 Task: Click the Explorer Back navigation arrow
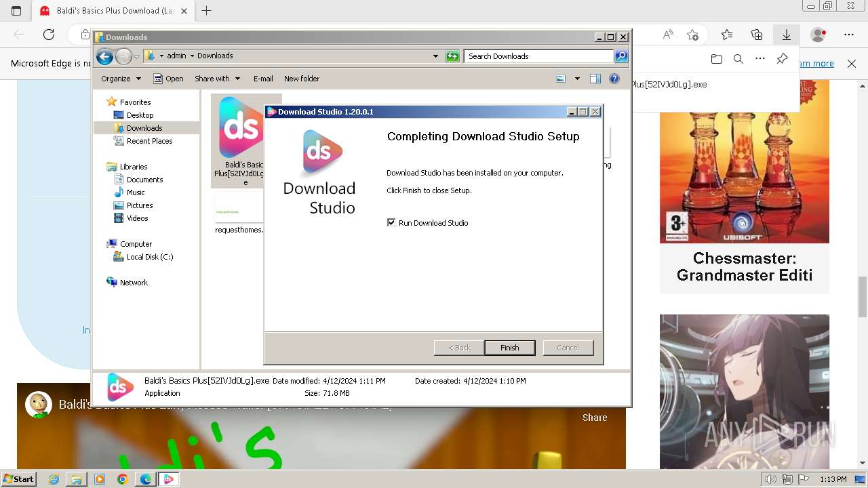pos(104,56)
